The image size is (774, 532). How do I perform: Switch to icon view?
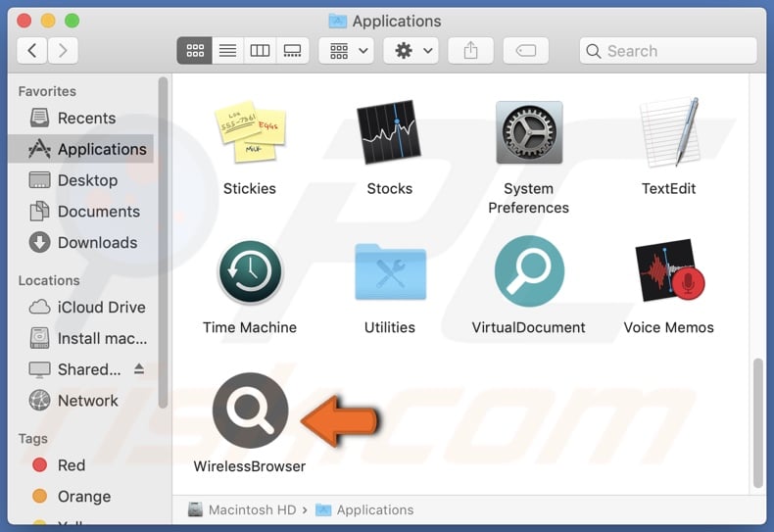pyautogui.click(x=195, y=50)
